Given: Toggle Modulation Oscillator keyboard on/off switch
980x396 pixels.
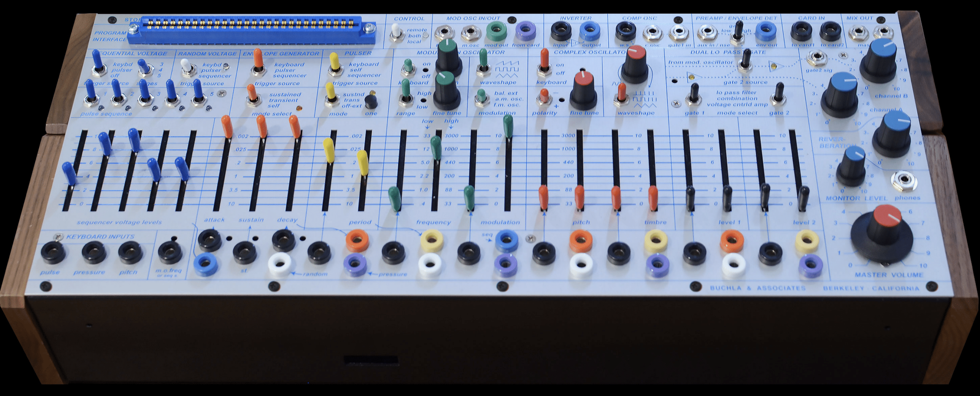Looking at the screenshot, I should (408, 68).
